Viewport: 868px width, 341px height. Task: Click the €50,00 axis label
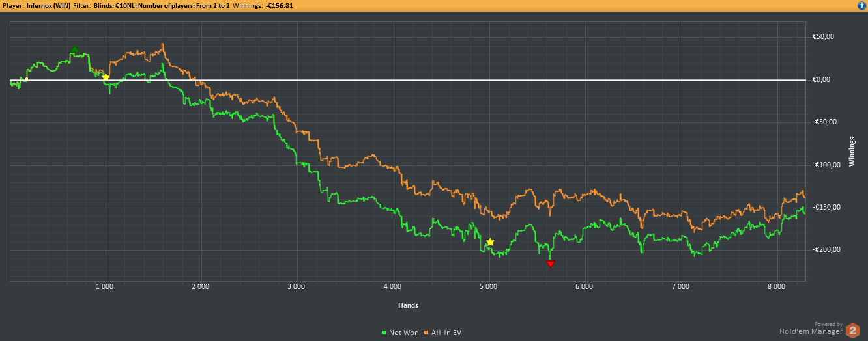[822, 37]
